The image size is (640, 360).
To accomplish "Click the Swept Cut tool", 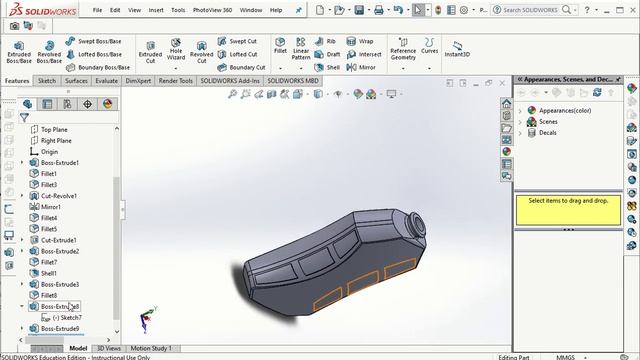I will pos(237,41).
